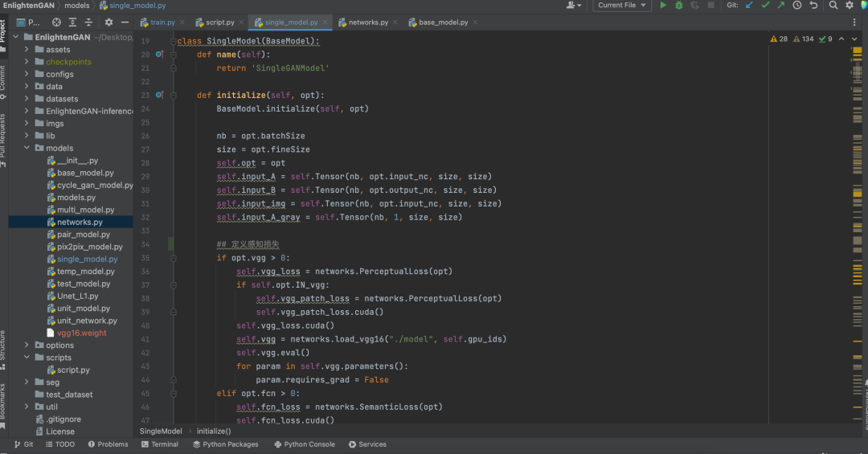Update project with the Git blue arrow
This screenshot has height=454, width=868.
pyautogui.click(x=749, y=6)
